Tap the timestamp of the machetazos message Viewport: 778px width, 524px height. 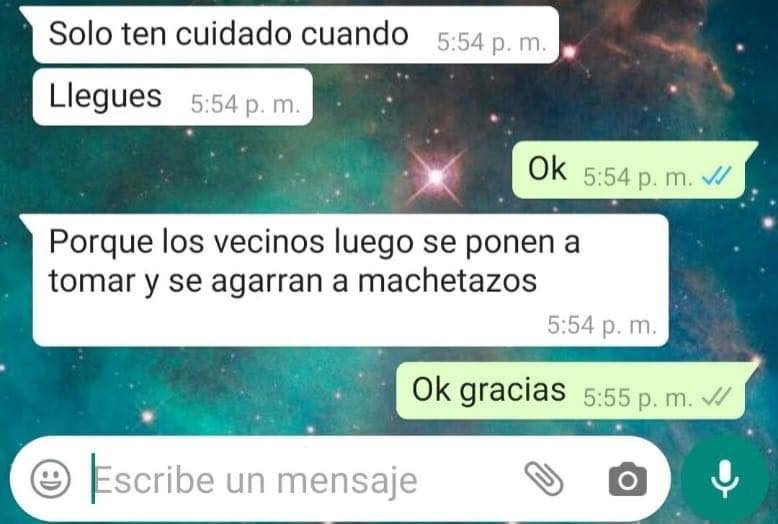pos(602,326)
